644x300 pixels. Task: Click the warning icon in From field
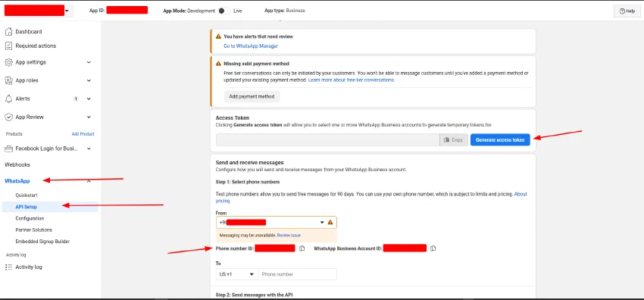[330, 223]
